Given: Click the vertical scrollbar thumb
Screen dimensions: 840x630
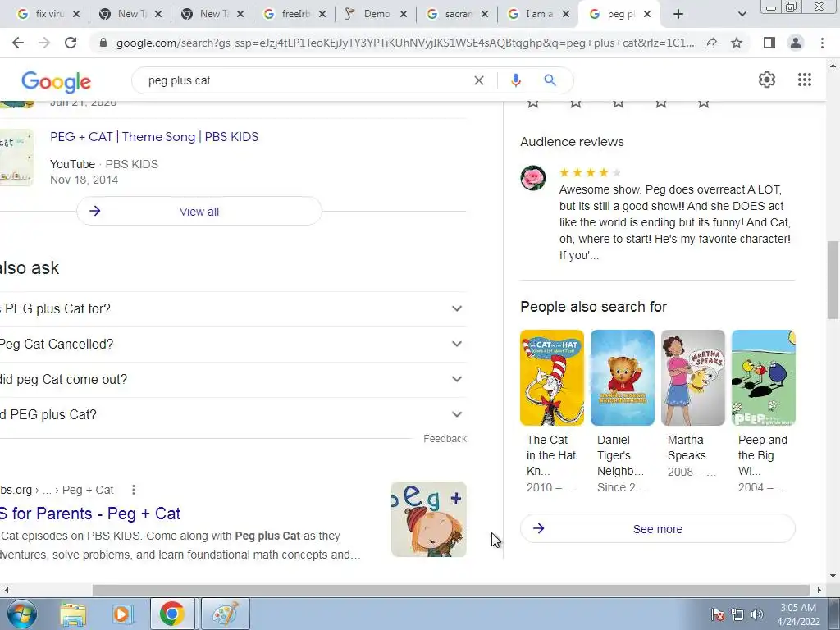Looking at the screenshot, I should point(833,280).
